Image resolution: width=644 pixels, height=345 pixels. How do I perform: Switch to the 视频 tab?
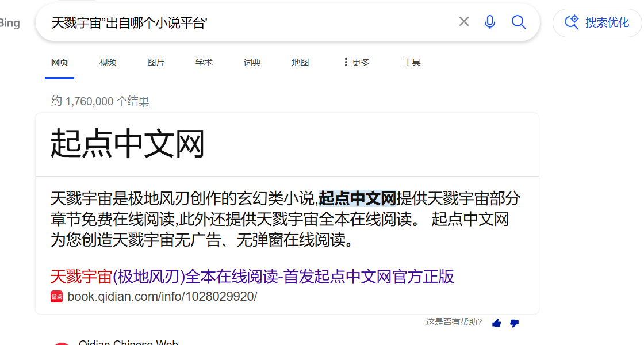(108, 63)
